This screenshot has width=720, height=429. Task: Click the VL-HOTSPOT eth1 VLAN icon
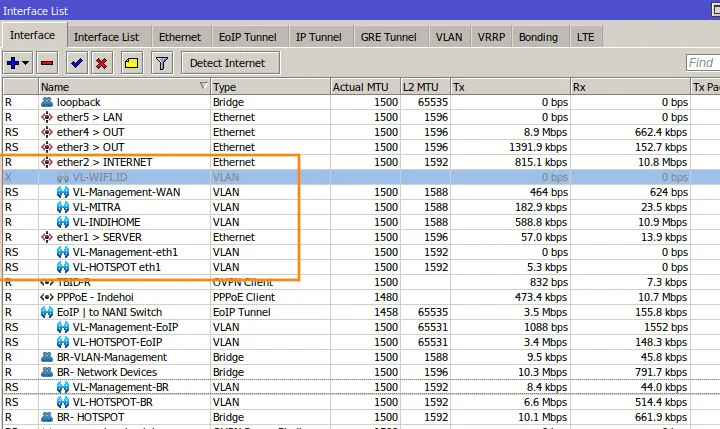tap(63, 267)
